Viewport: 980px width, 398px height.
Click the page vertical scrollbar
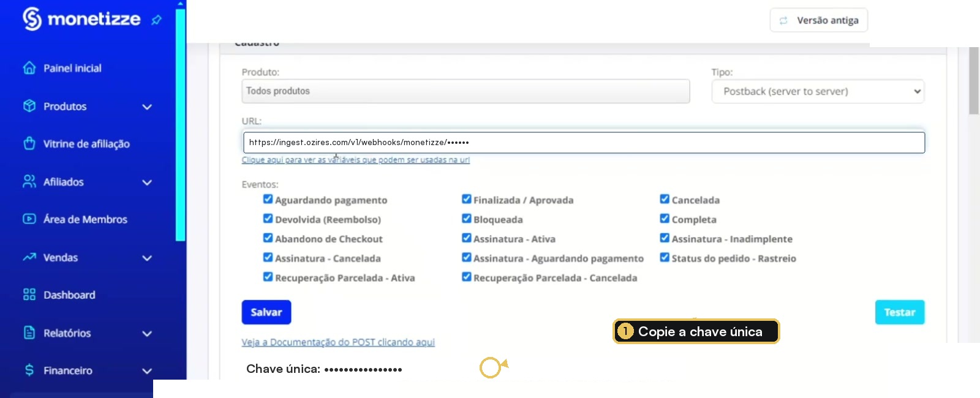click(974, 81)
